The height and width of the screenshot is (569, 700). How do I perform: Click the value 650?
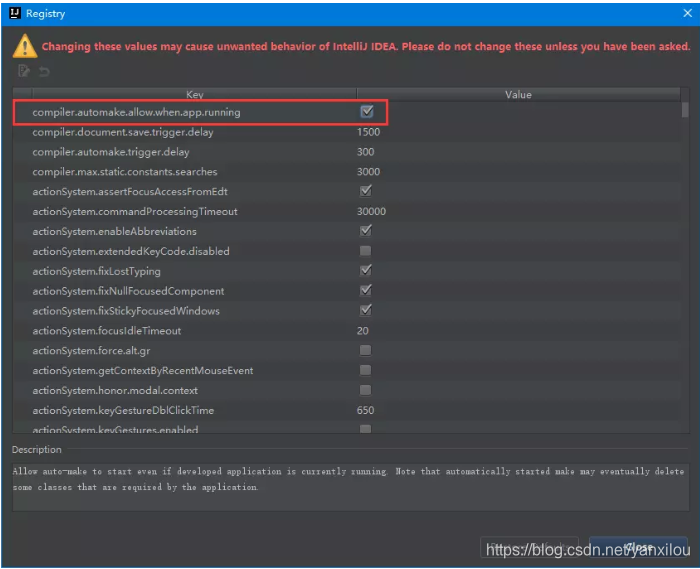[x=365, y=410]
